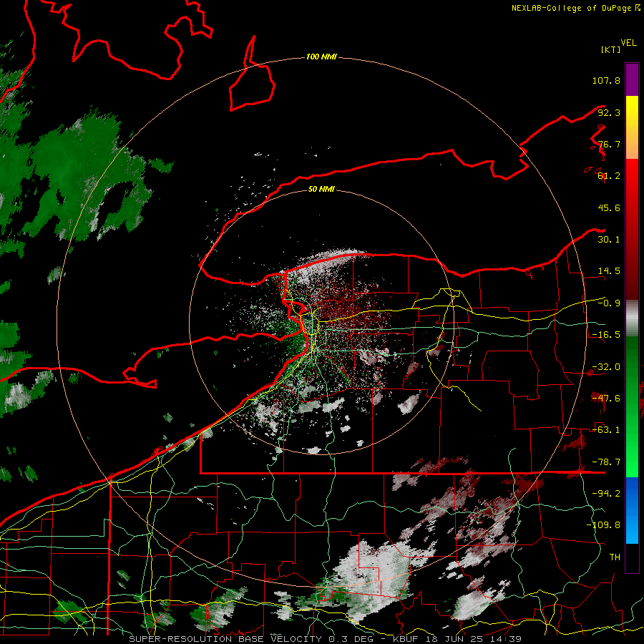Click the VEL legend title
This screenshot has height=644, width=644.
coord(628,43)
